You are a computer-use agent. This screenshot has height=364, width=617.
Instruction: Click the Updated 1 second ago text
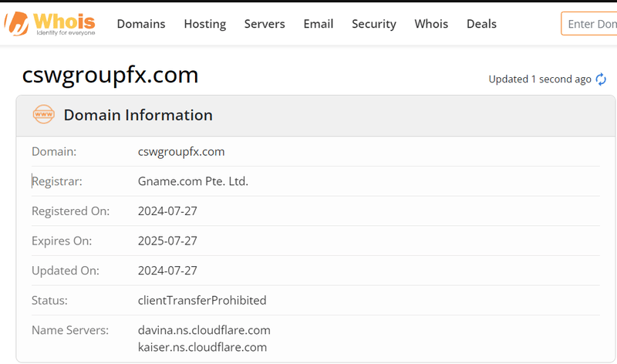[540, 79]
